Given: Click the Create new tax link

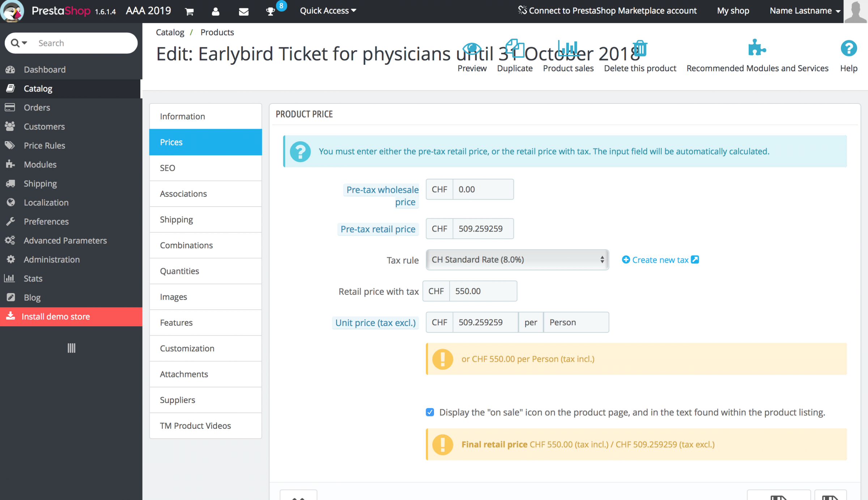Looking at the screenshot, I should (x=660, y=260).
